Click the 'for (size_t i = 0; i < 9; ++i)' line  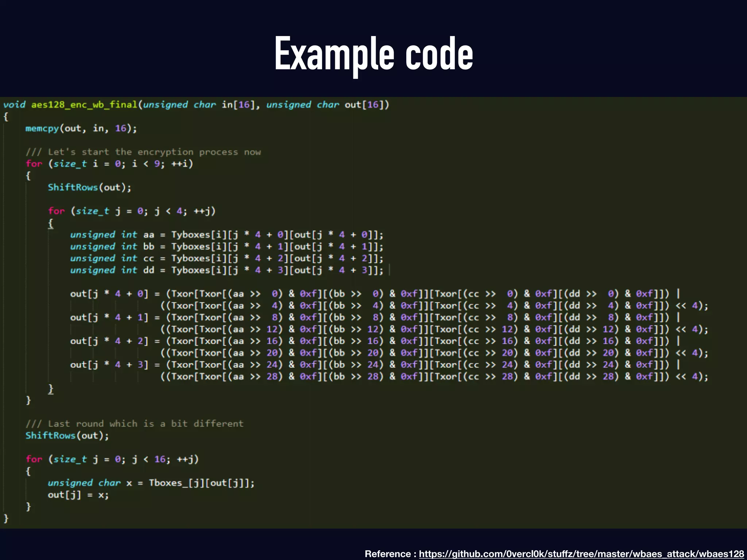click(109, 164)
